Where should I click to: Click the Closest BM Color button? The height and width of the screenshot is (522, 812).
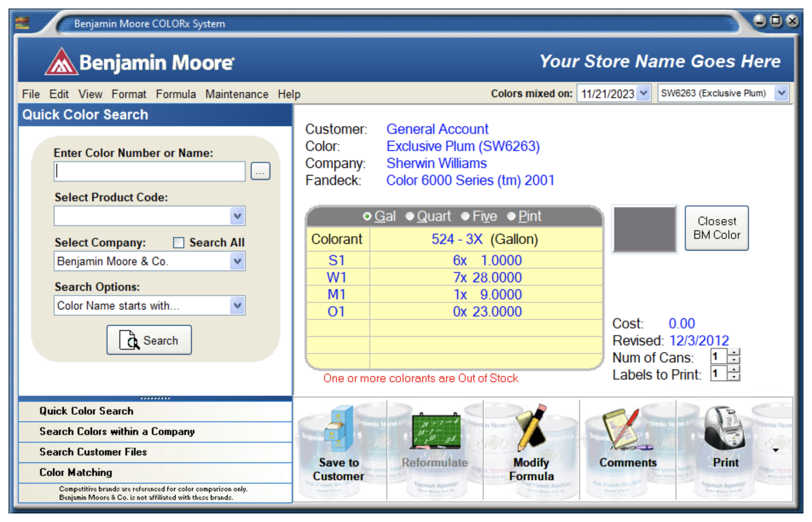[716, 228]
